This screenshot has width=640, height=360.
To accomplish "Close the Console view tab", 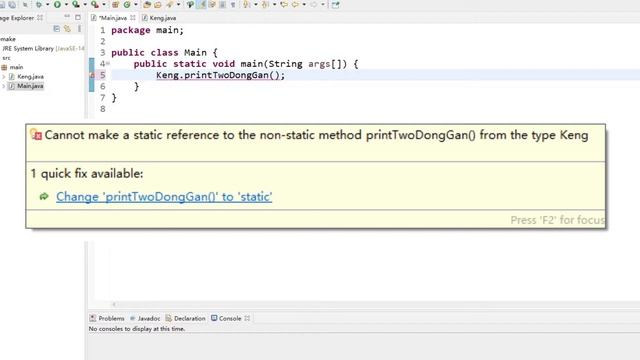I will tap(247, 318).
